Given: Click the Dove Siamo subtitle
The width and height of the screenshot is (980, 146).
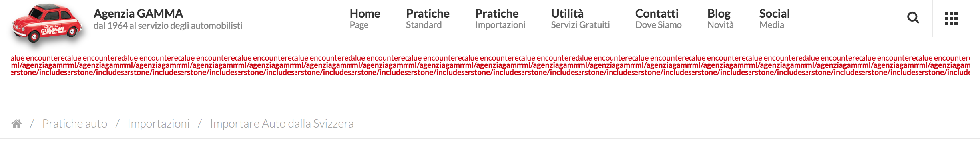Looking at the screenshot, I should click(658, 25).
